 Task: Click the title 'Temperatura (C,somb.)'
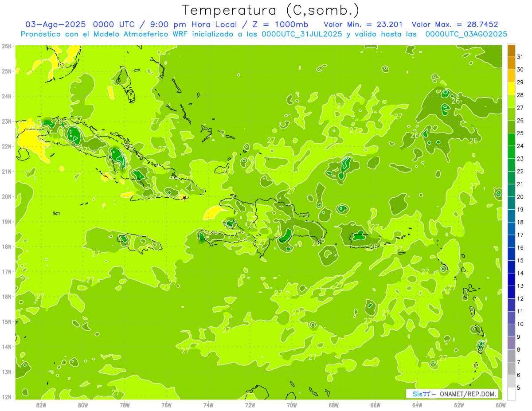(x=271, y=11)
